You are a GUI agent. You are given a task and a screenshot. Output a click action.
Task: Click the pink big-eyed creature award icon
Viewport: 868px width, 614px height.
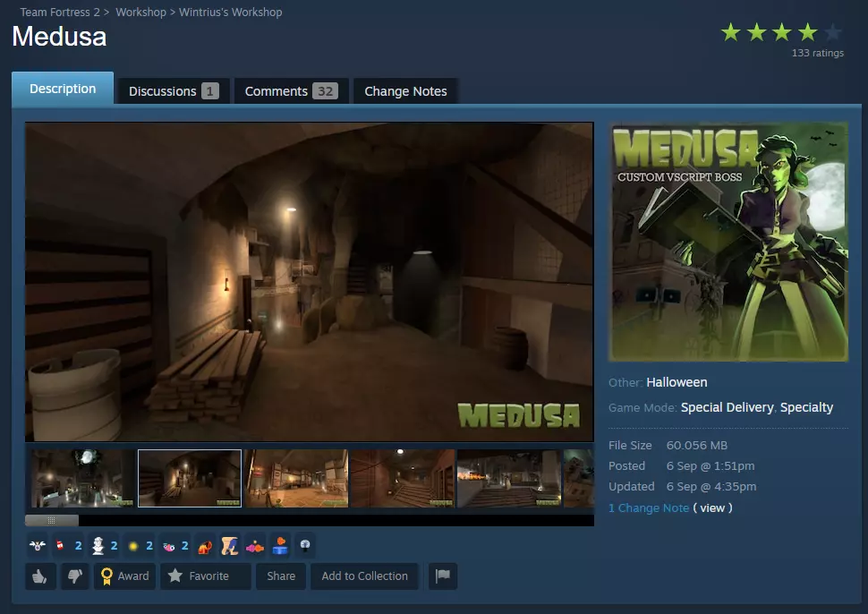coord(169,547)
